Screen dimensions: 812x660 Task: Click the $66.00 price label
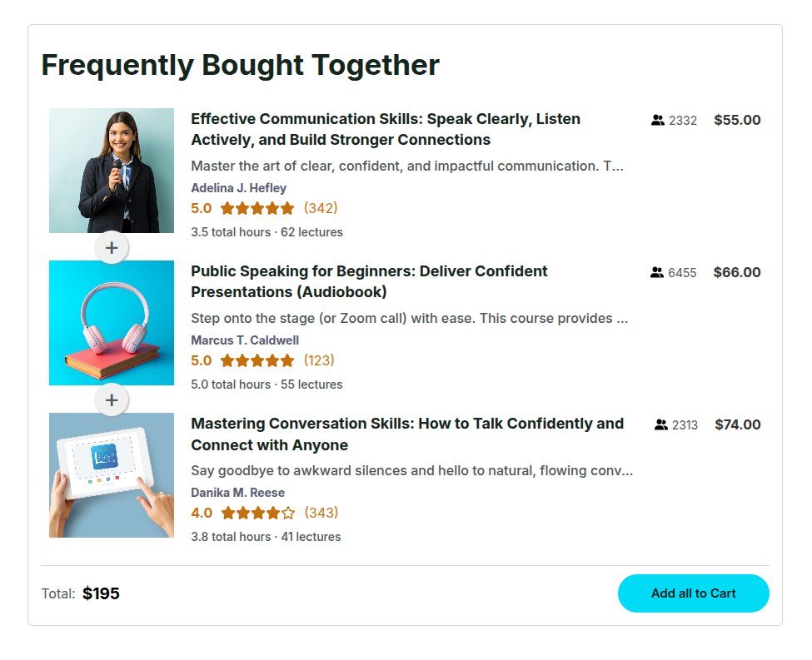737,272
